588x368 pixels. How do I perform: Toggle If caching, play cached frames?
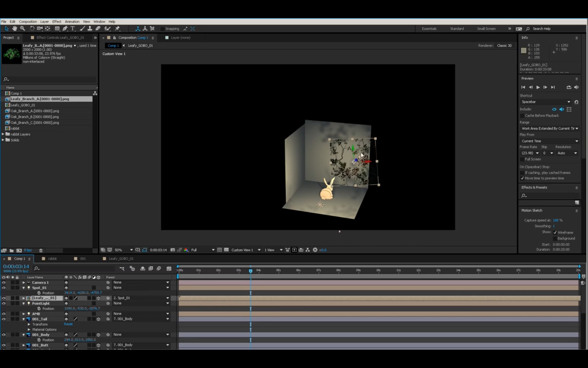pos(522,173)
